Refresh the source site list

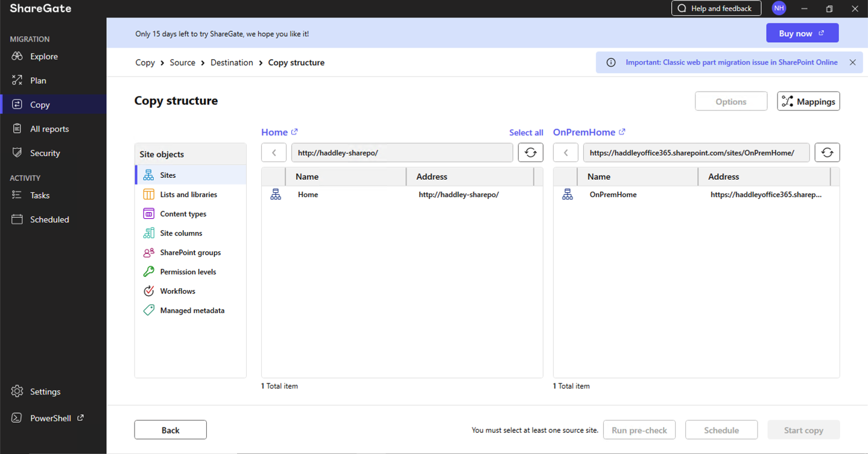(531, 153)
